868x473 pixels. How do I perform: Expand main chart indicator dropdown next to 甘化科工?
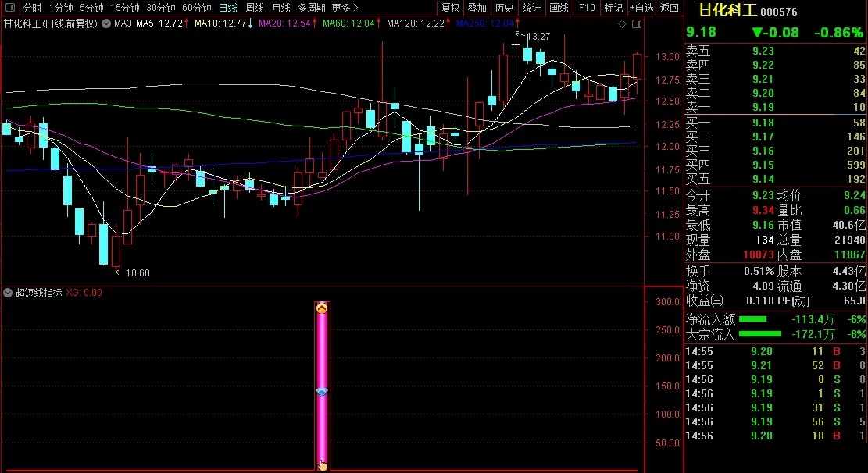tap(105, 23)
